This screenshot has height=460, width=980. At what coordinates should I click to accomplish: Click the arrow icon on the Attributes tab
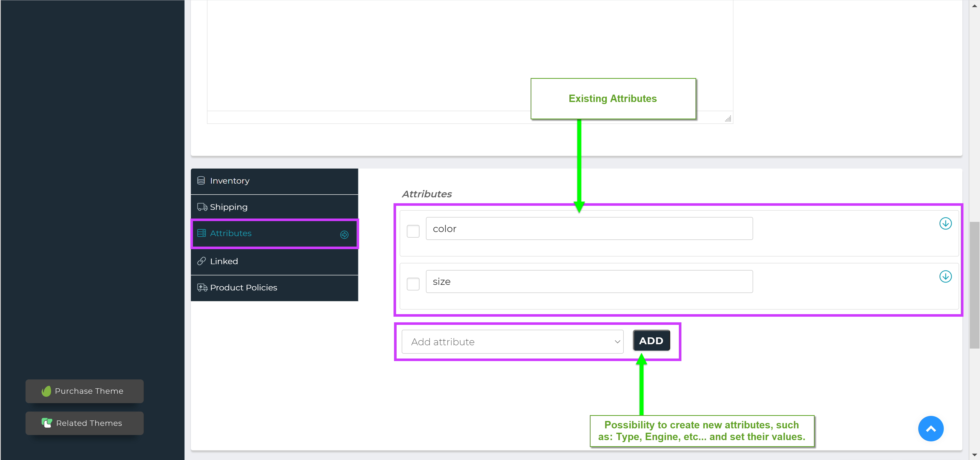tap(344, 235)
